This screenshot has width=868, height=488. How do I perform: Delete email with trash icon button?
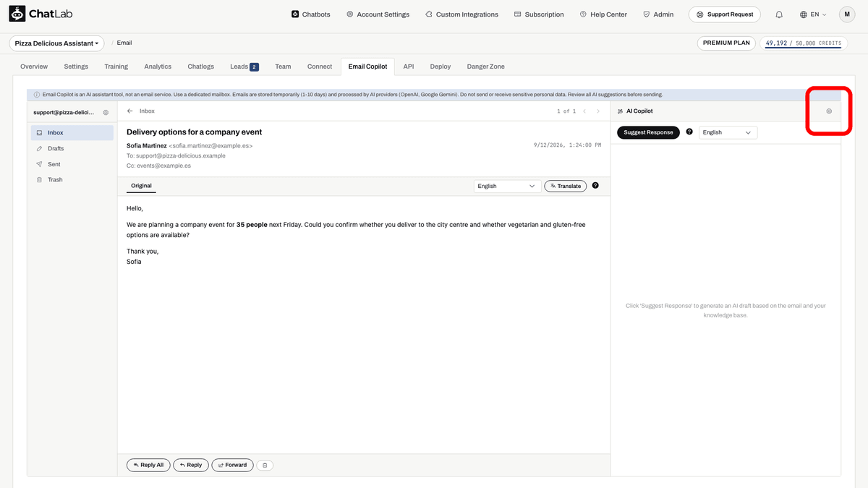click(265, 465)
